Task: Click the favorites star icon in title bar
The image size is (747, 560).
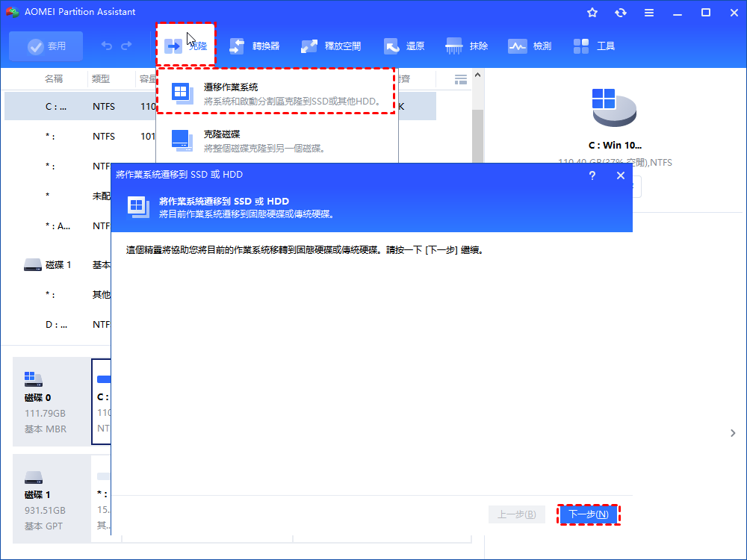Action: point(592,13)
